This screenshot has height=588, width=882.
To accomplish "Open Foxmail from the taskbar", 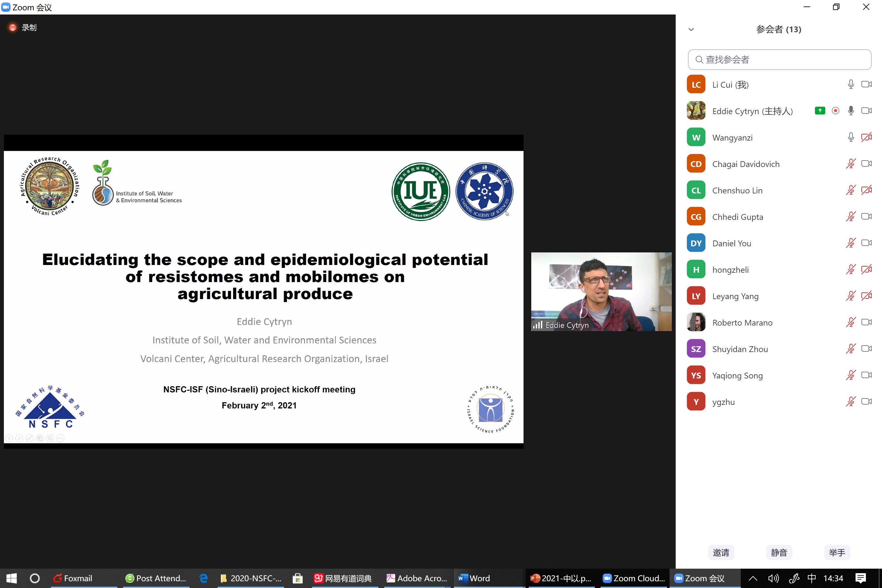I will (73, 578).
